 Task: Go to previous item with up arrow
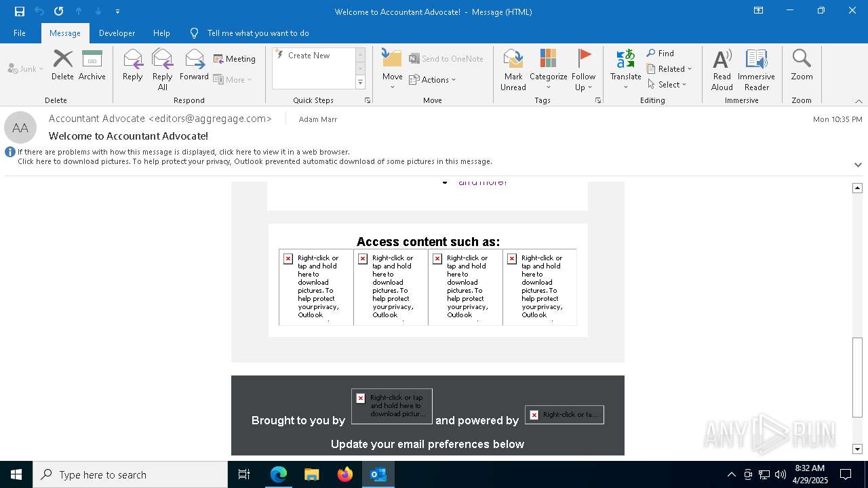79,12
